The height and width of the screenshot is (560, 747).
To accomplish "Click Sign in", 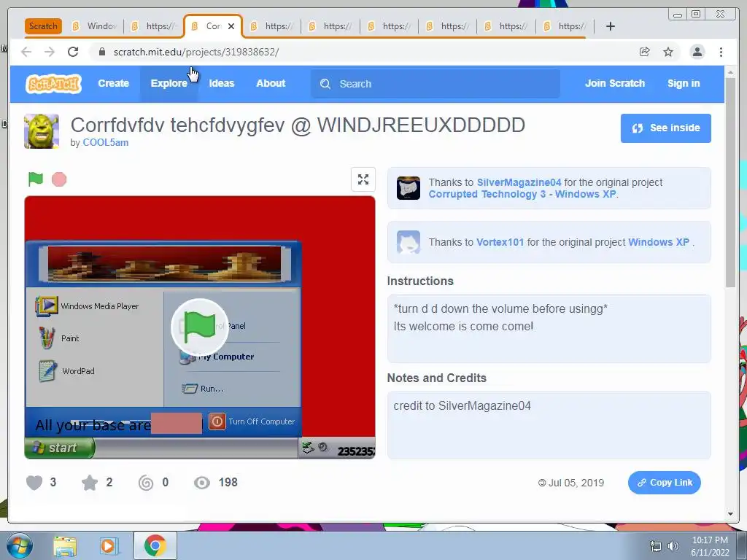I will tap(684, 83).
